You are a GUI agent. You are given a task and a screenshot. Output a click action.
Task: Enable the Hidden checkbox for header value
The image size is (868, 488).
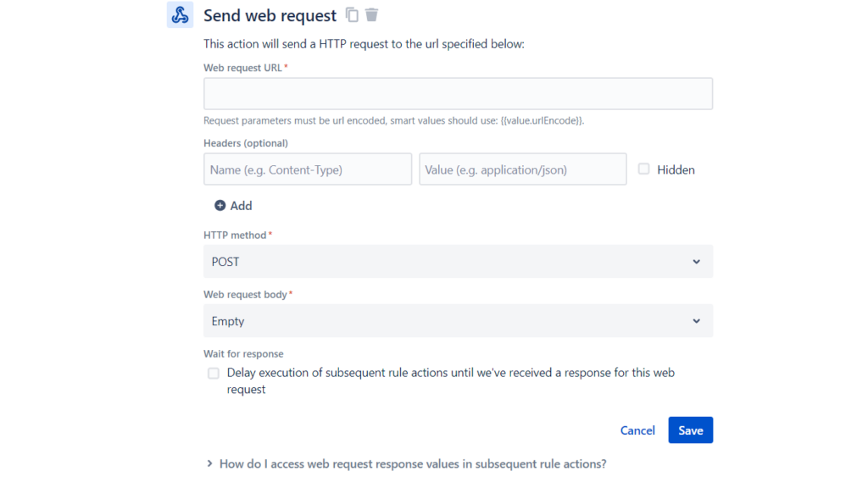coord(643,169)
